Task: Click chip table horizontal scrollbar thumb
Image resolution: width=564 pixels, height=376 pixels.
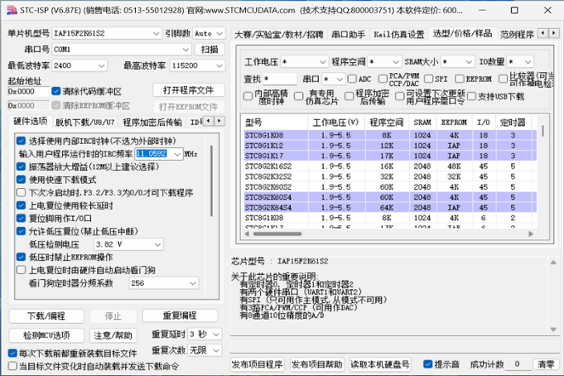Action: pos(277,234)
